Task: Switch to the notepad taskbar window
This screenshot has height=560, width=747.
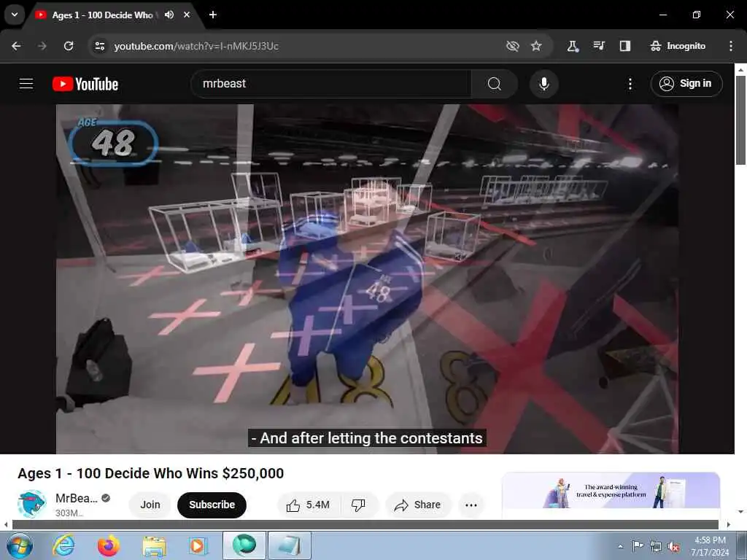Action: click(x=290, y=545)
